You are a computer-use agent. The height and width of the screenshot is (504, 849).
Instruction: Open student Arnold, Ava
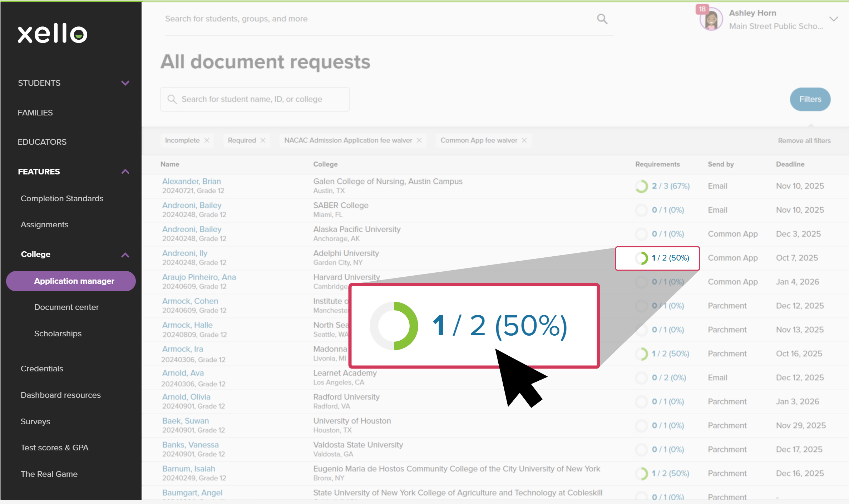[x=183, y=373]
